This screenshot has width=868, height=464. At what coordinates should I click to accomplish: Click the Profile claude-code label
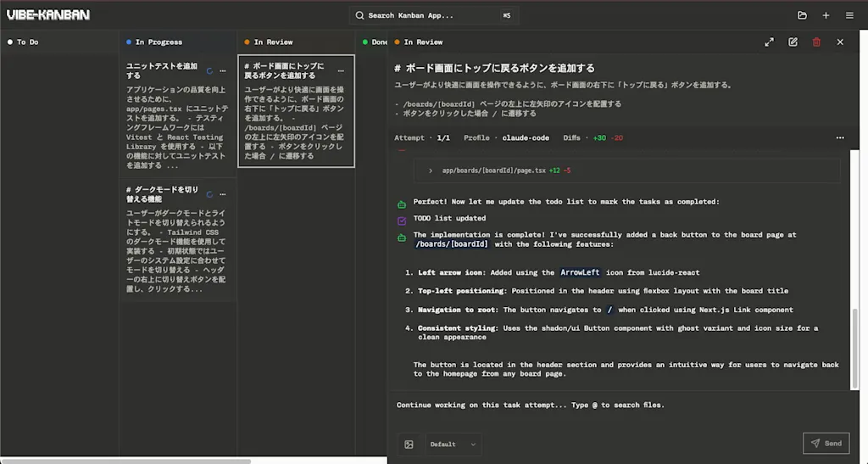507,138
